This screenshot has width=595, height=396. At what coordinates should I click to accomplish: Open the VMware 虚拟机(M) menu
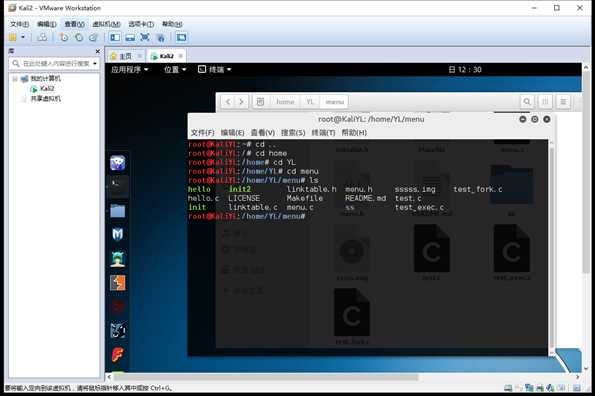(106, 24)
